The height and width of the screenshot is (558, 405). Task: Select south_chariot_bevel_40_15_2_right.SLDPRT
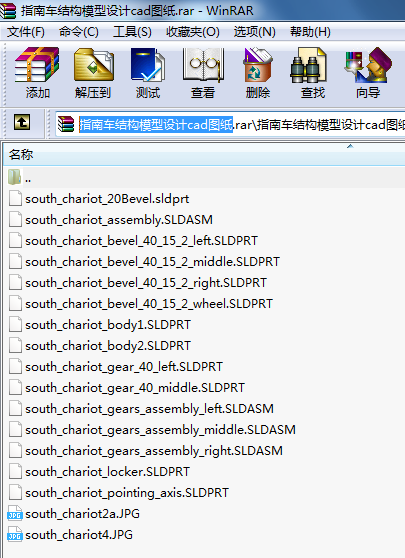146,283
